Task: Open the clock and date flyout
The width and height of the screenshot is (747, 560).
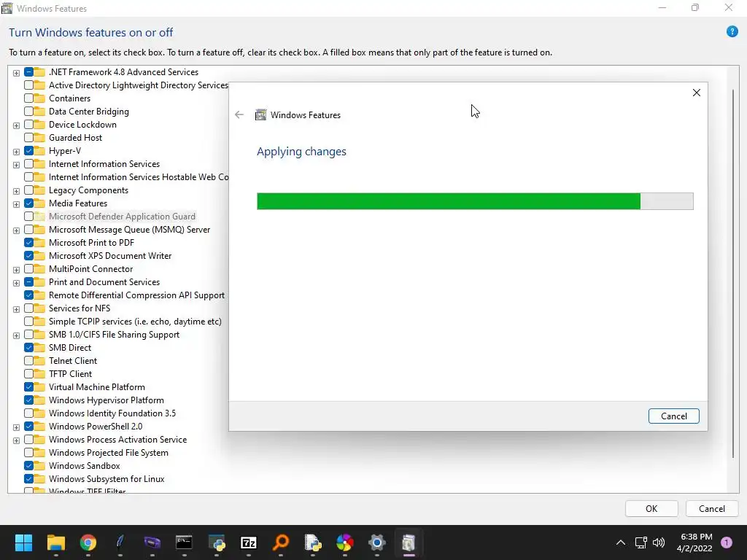Action: point(694,542)
